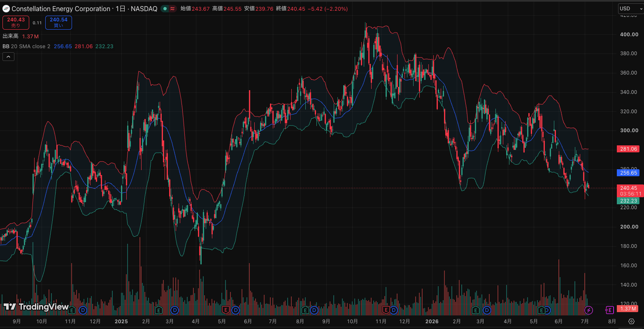Click the 1.37M volume axis label
The image size is (644, 329).
tap(628, 308)
